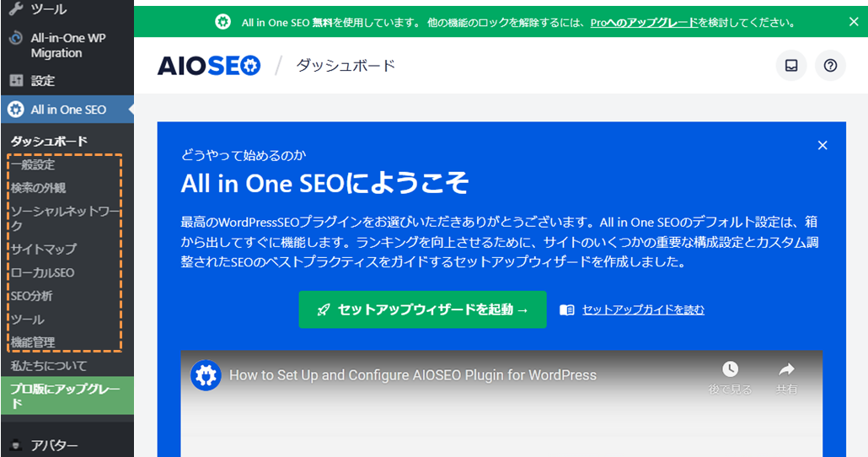
Task: Click the video channel avatar icon
Action: pos(206,375)
